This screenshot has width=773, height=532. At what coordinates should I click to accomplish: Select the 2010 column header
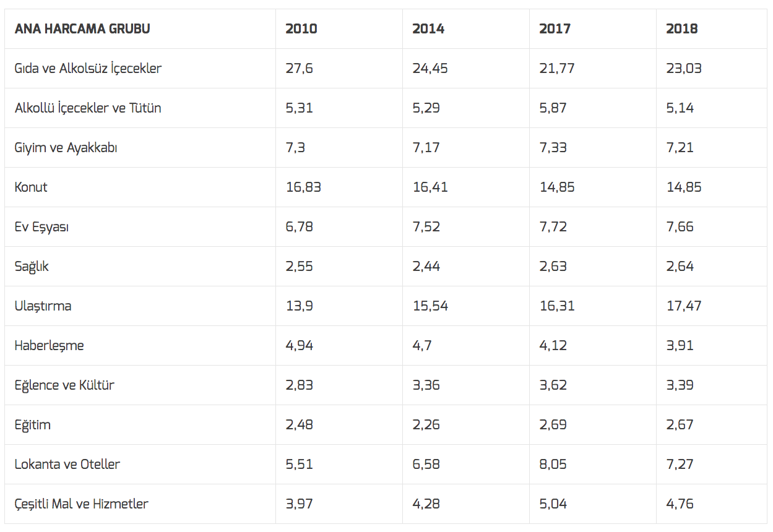coord(301,29)
